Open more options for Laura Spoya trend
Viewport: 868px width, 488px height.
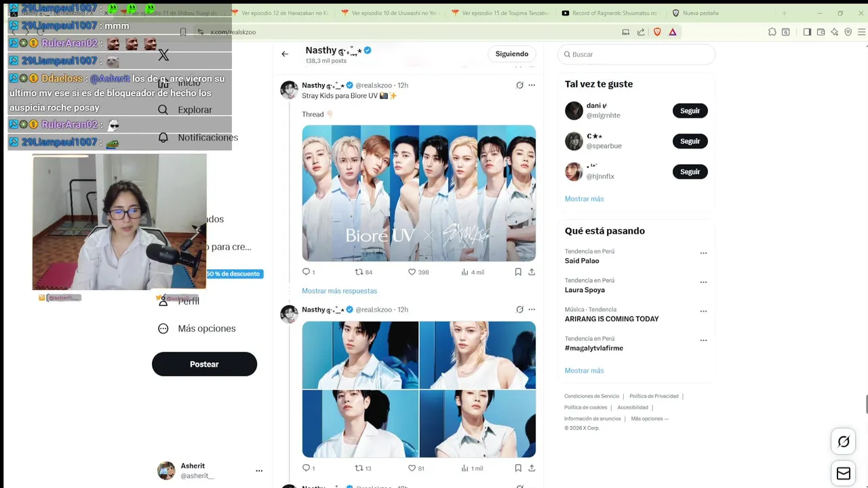pos(703,283)
